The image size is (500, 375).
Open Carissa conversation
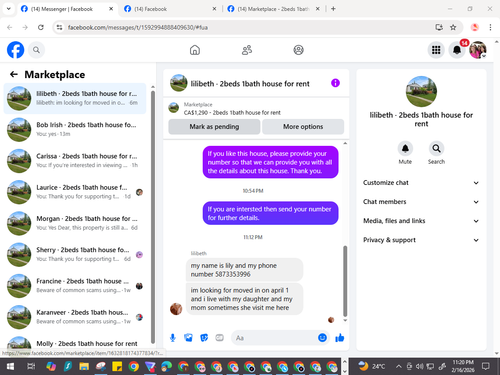point(75,161)
